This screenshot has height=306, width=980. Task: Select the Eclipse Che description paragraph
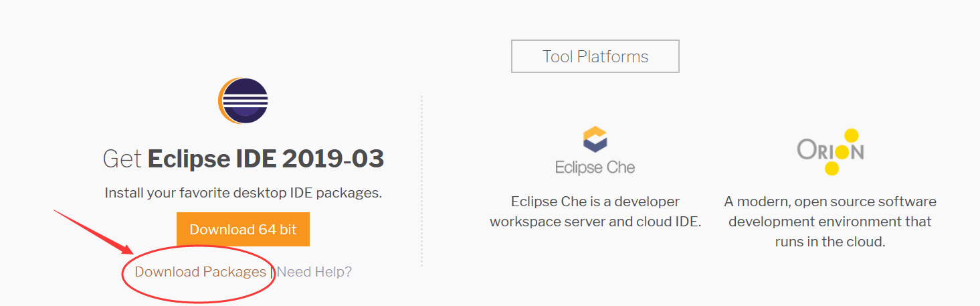coord(595,212)
